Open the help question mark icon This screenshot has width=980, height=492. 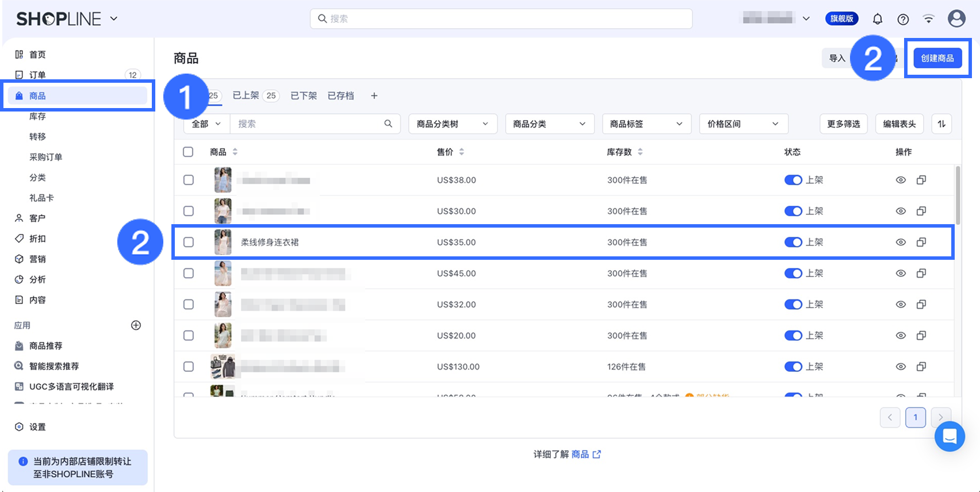(x=903, y=19)
